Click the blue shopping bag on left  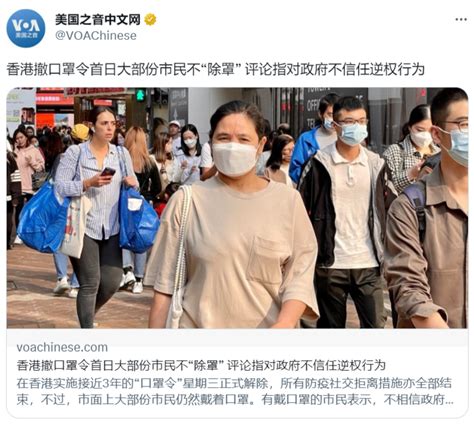pos(43,217)
